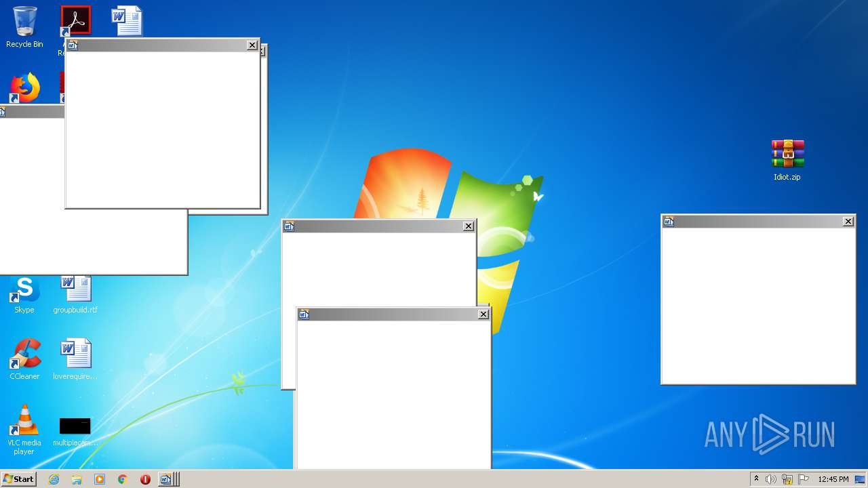Open Internet Explorer from the taskbar
868x488 pixels.
54,479
